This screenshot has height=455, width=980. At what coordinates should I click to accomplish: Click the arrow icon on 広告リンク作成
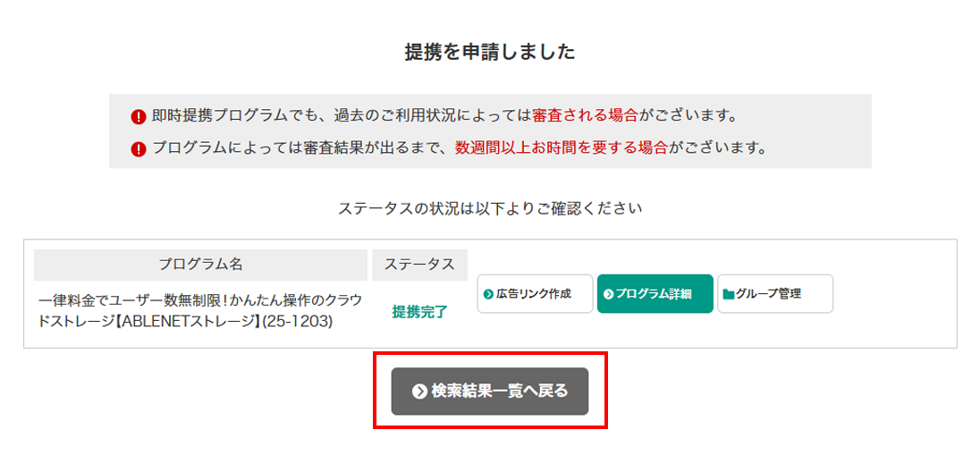pos(489,294)
